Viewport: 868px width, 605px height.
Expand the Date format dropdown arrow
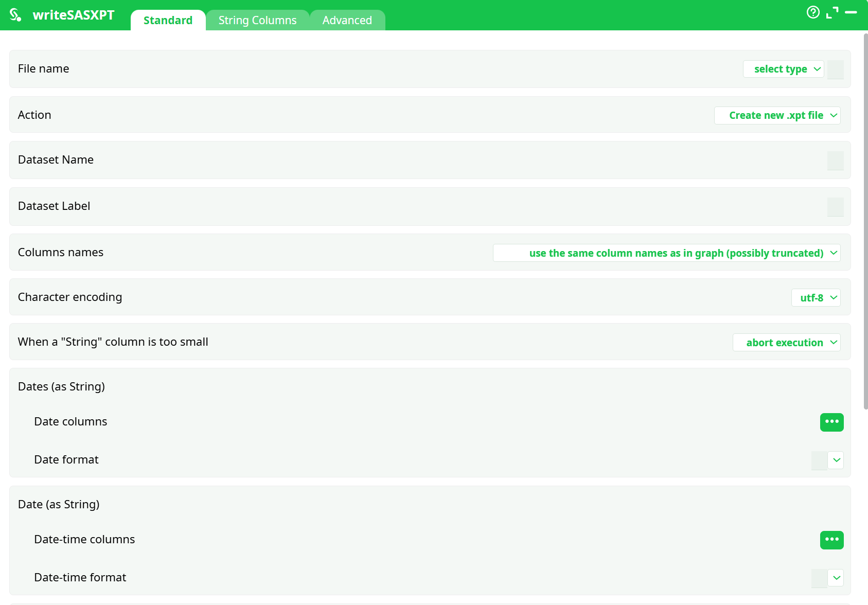(836, 460)
